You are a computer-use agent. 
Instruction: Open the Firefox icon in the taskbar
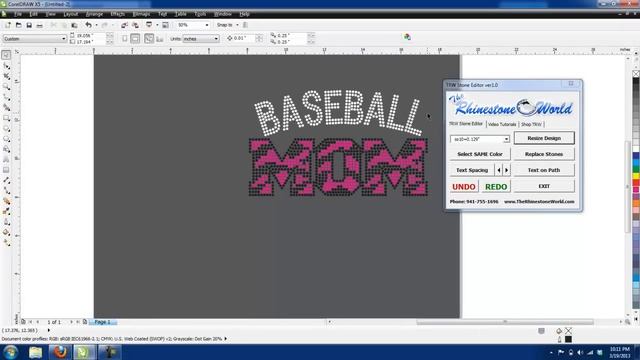click(60, 352)
